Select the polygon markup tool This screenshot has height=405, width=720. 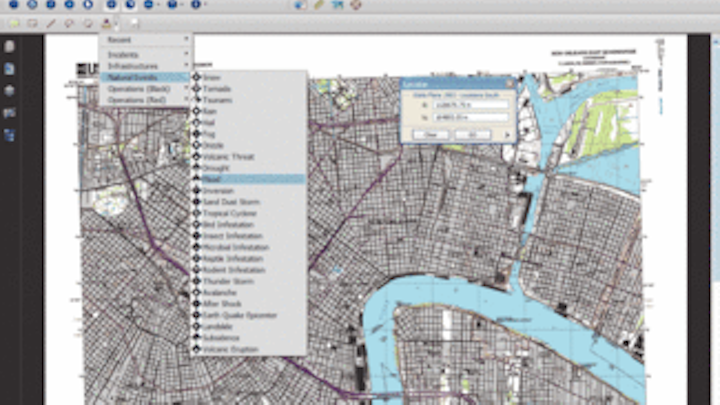point(88,23)
